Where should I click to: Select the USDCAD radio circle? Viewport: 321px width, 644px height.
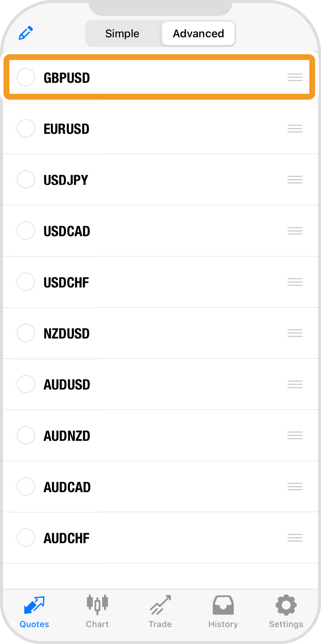point(26,230)
